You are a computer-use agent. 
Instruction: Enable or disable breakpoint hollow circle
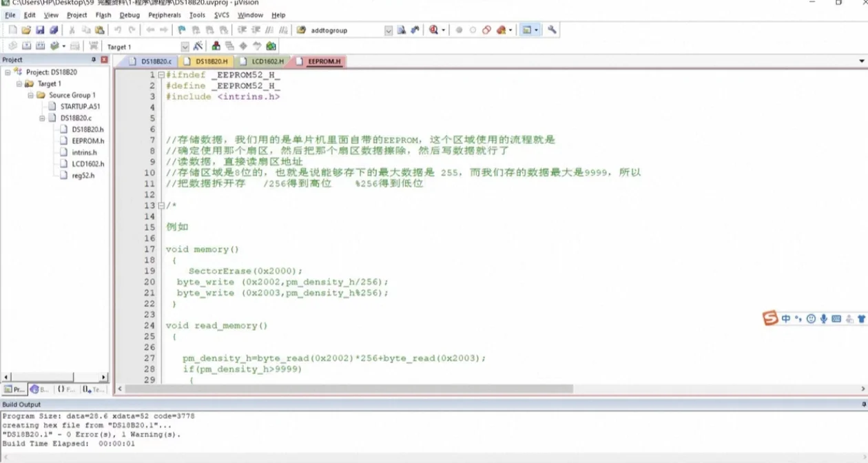click(x=473, y=30)
